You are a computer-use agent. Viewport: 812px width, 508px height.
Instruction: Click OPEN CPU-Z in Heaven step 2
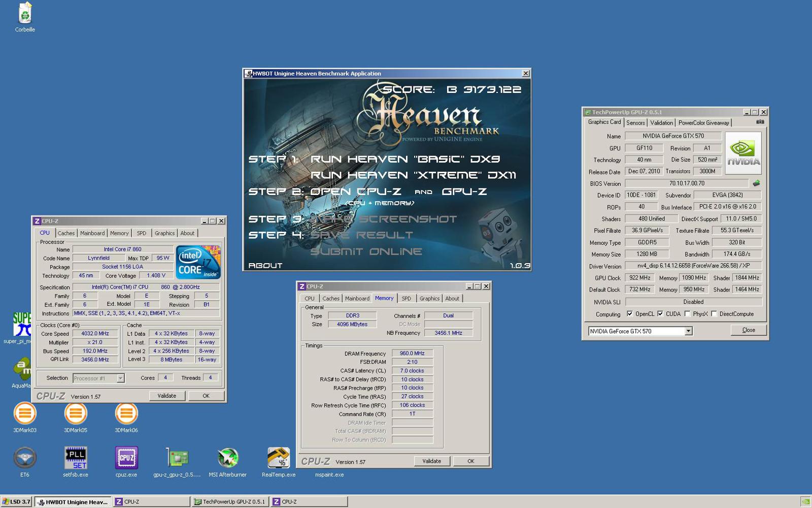tap(356, 192)
